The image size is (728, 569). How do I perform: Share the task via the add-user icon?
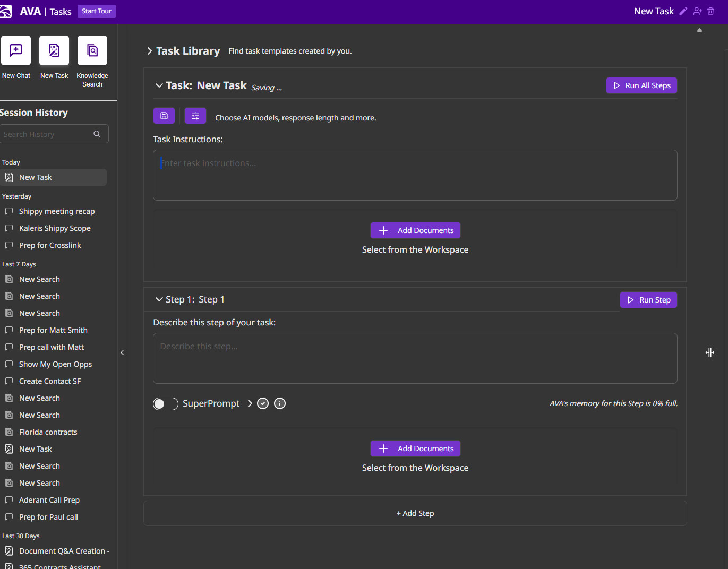tap(697, 11)
